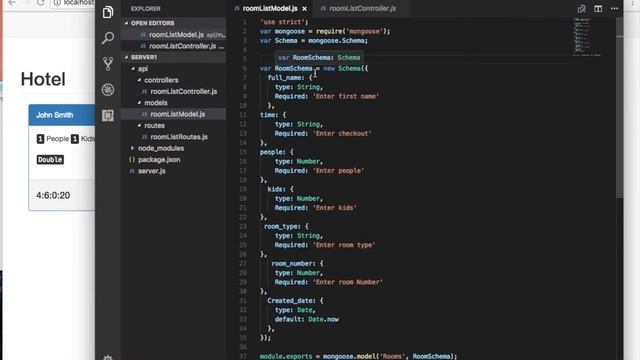The image size is (640, 360).
Task: Click the Date.now default value
Action: (x=323, y=320)
